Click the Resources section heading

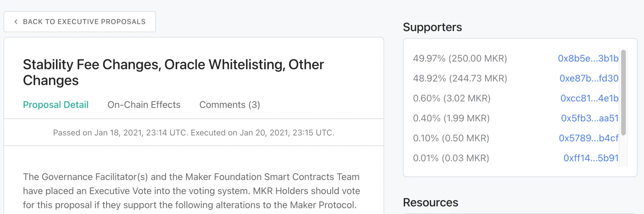click(430, 203)
